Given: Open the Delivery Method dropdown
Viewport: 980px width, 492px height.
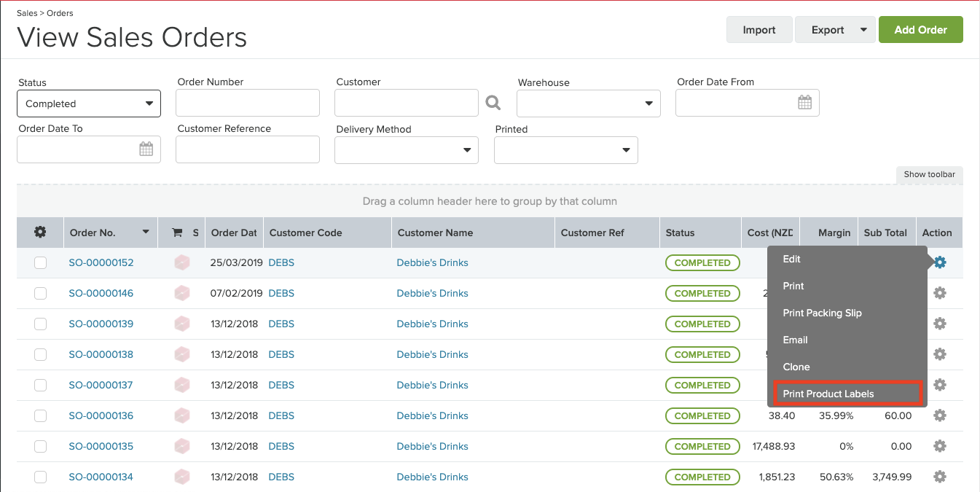Looking at the screenshot, I should point(407,150).
